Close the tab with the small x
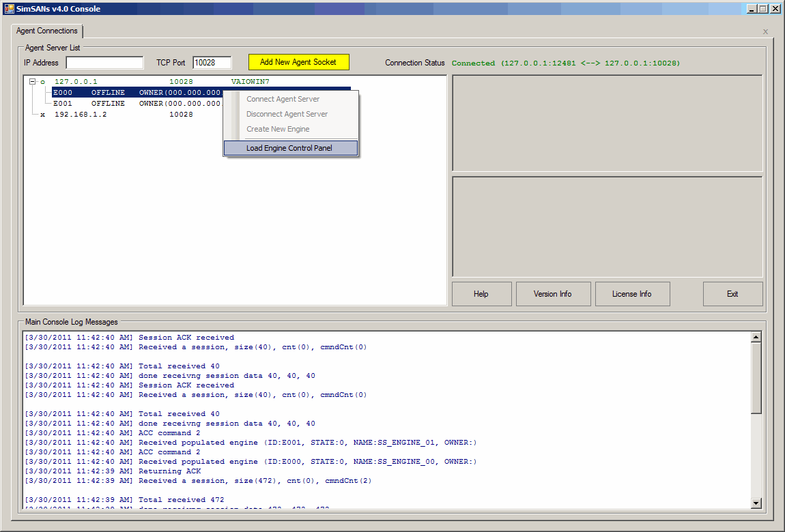The width and height of the screenshot is (785, 532). click(765, 31)
